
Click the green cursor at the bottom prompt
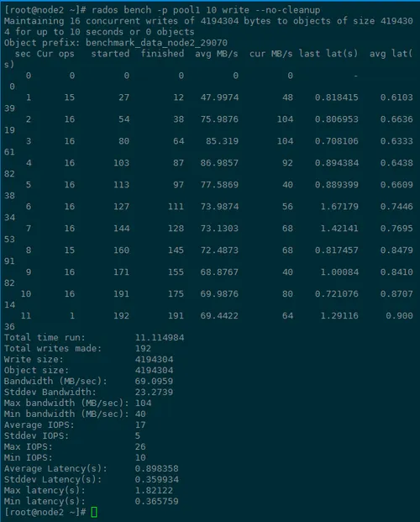94,513
